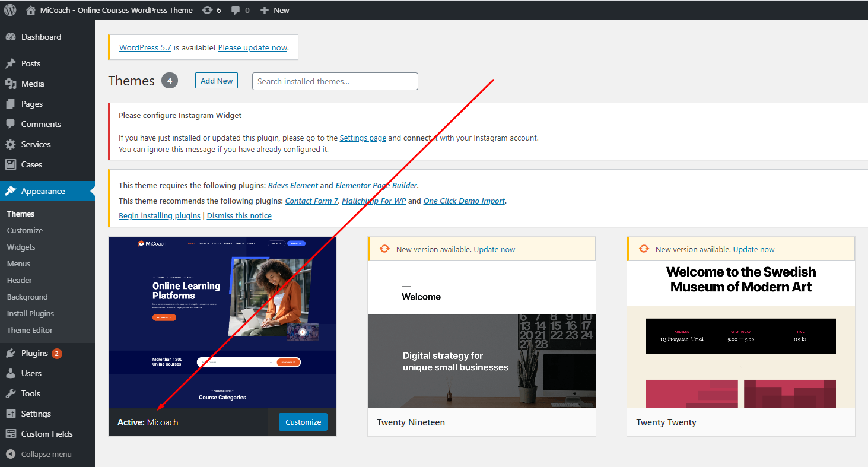Click MiCoach site name in admin bar
This screenshot has height=467, width=868.
click(x=116, y=10)
